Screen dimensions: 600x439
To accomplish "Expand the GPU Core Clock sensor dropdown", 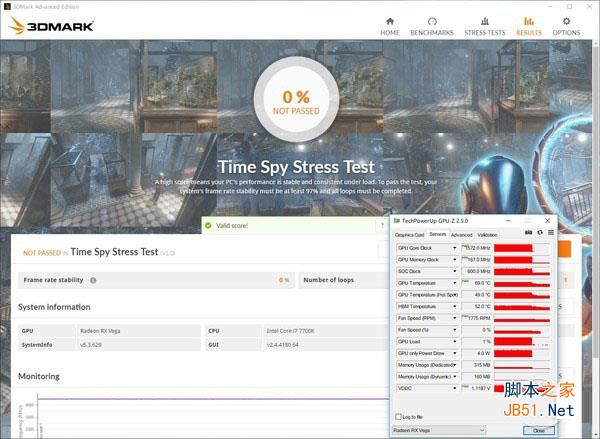I will coord(455,248).
